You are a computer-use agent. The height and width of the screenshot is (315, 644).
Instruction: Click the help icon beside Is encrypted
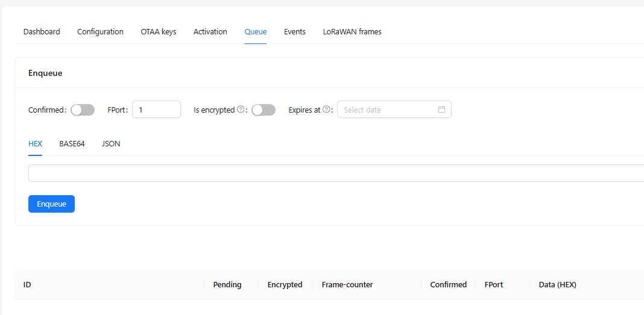(x=241, y=110)
